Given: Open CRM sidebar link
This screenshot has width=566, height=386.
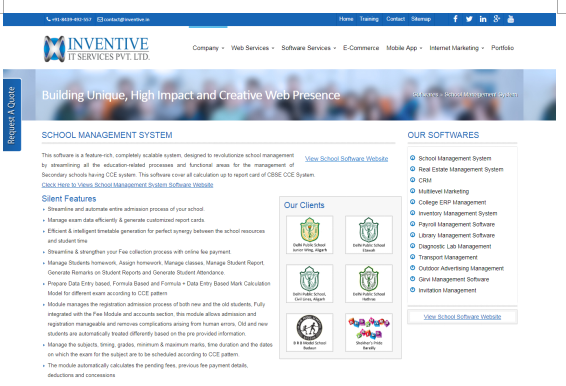Looking at the screenshot, I should point(425,180).
